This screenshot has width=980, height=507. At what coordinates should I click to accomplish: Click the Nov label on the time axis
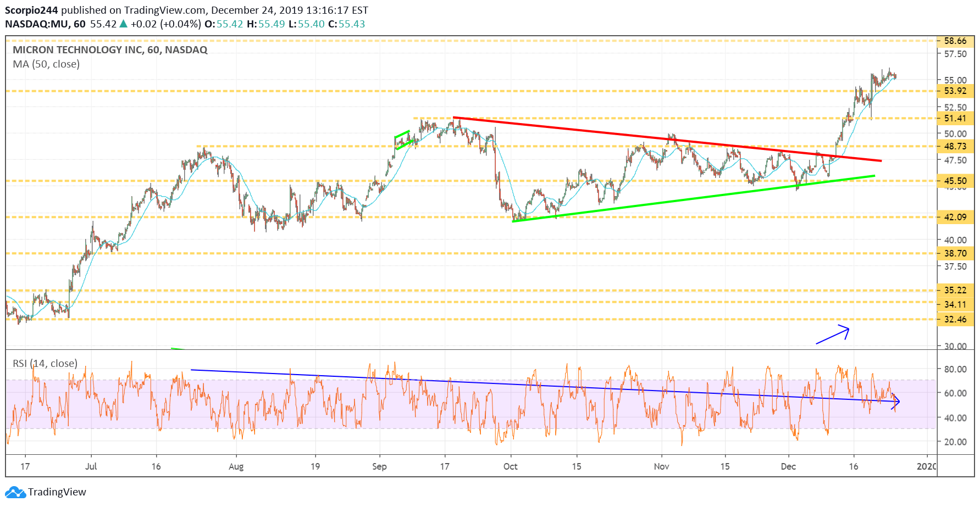[x=662, y=466]
